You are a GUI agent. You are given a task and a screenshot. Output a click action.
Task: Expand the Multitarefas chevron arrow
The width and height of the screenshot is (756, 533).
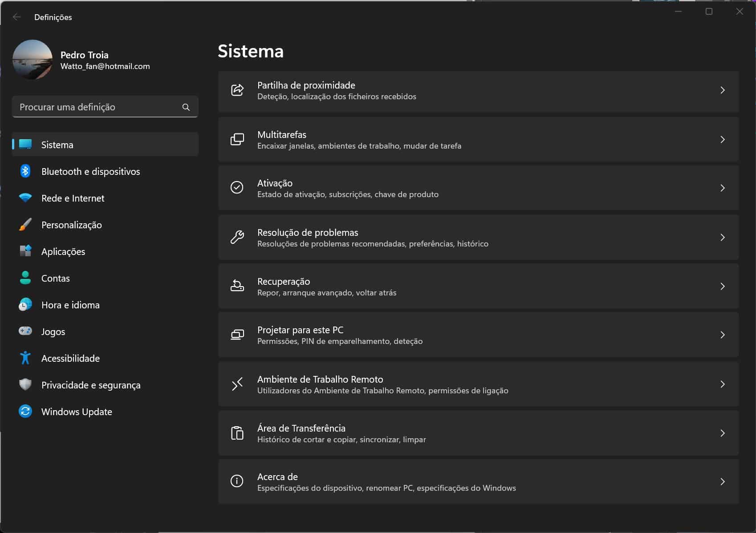[722, 140]
